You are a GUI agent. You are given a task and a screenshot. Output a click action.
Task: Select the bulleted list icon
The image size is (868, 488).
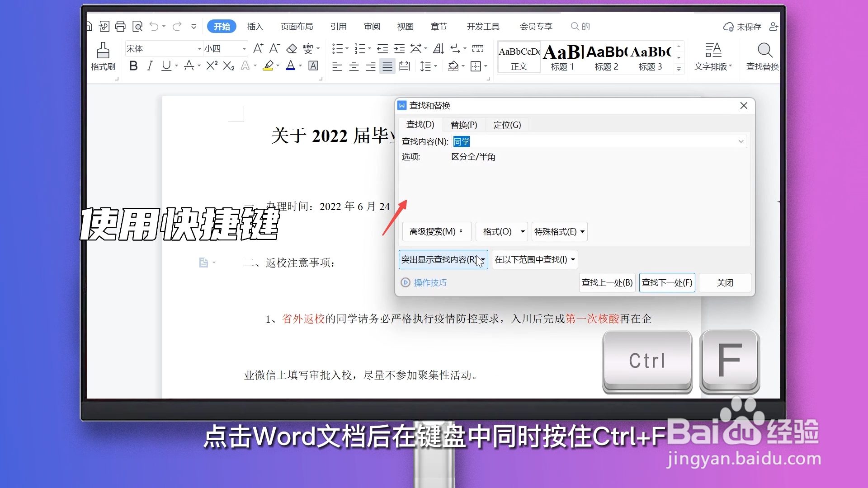[x=337, y=48]
